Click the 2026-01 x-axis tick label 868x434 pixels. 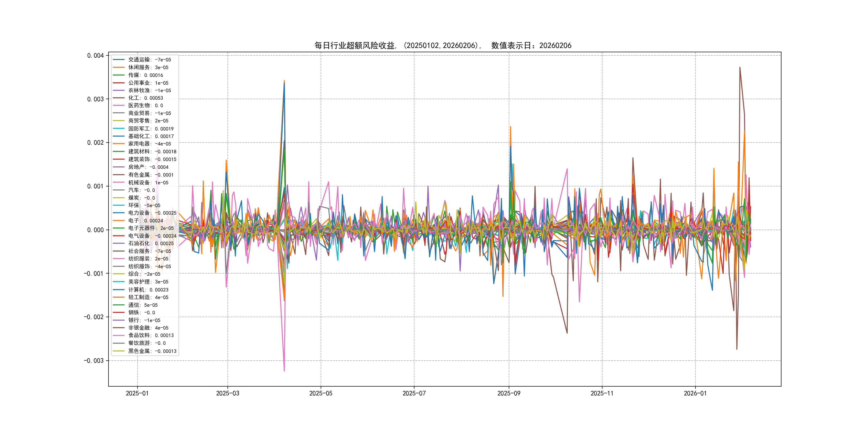tap(695, 393)
